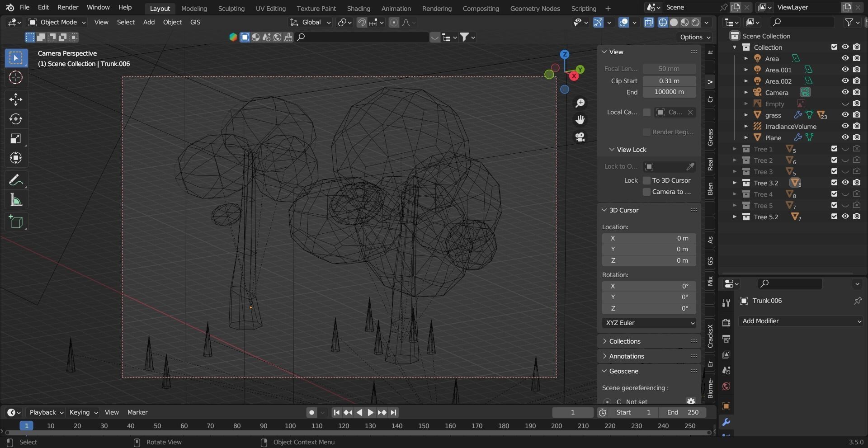Open the Global transform orientation dropdown
This screenshot has height=448, width=868.
(x=310, y=22)
